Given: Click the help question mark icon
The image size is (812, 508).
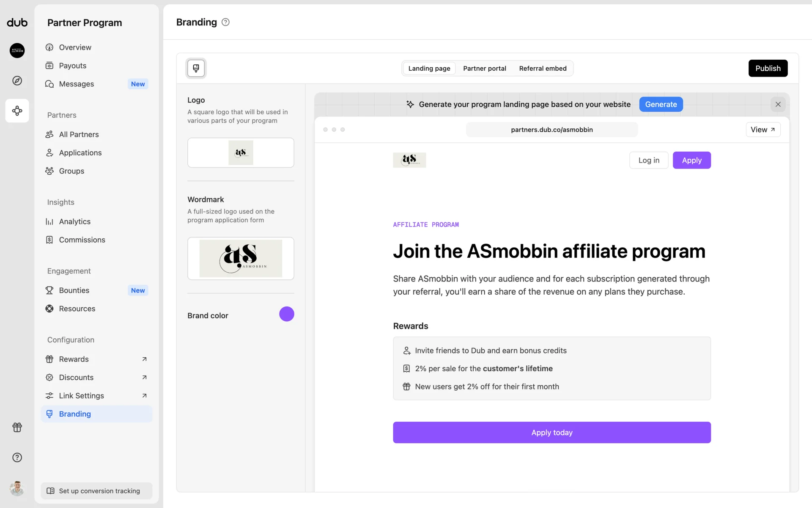Looking at the screenshot, I should [x=17, y=457].
